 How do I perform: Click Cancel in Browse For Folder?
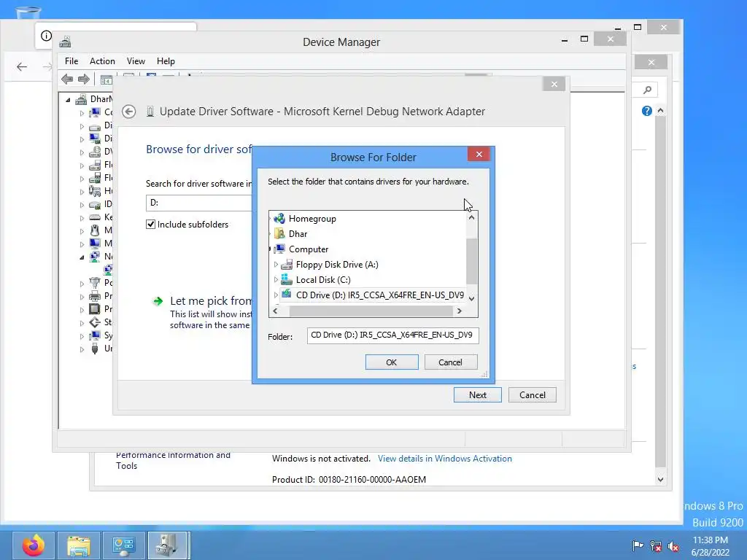(x=450, y=362)
